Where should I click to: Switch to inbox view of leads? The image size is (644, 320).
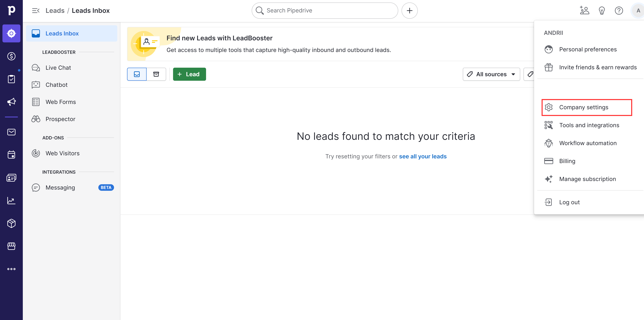(136, 74)
